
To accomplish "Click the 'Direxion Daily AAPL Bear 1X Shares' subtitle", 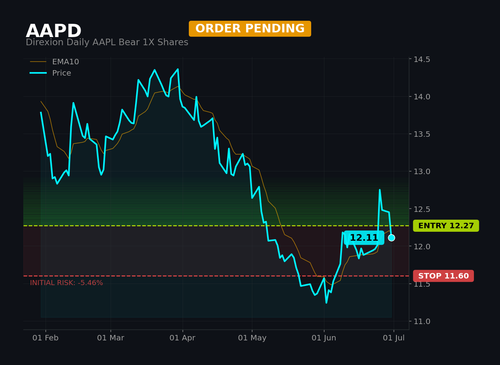I will click(x=107, y=42).
